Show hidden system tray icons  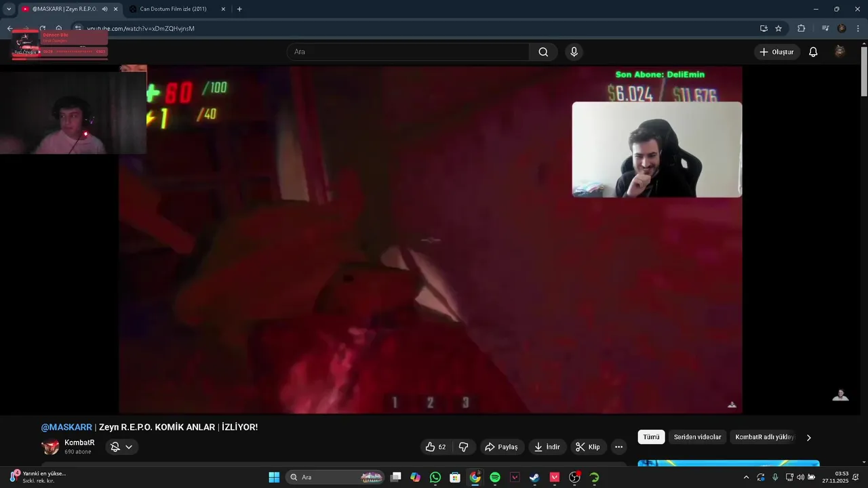[x=746, y=477]
